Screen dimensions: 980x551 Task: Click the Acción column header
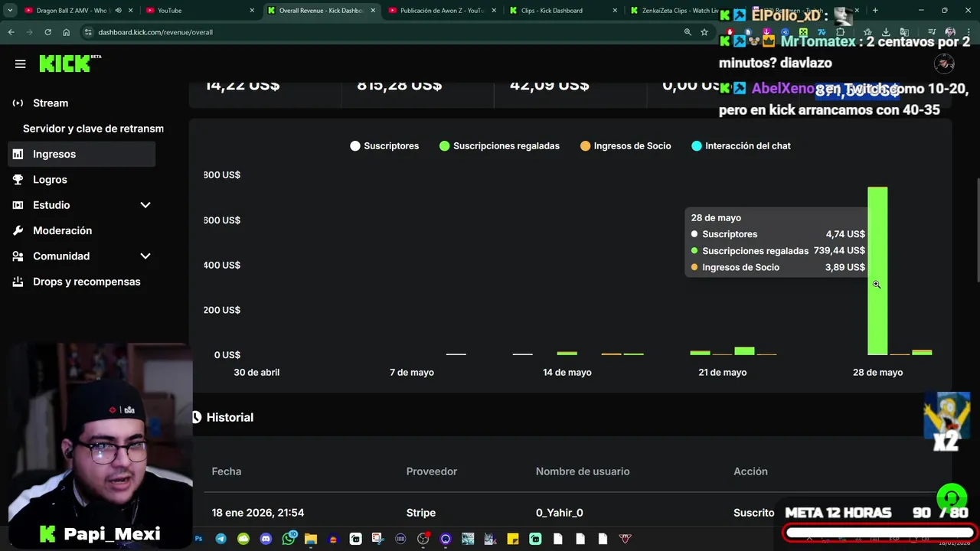(750, 471)
